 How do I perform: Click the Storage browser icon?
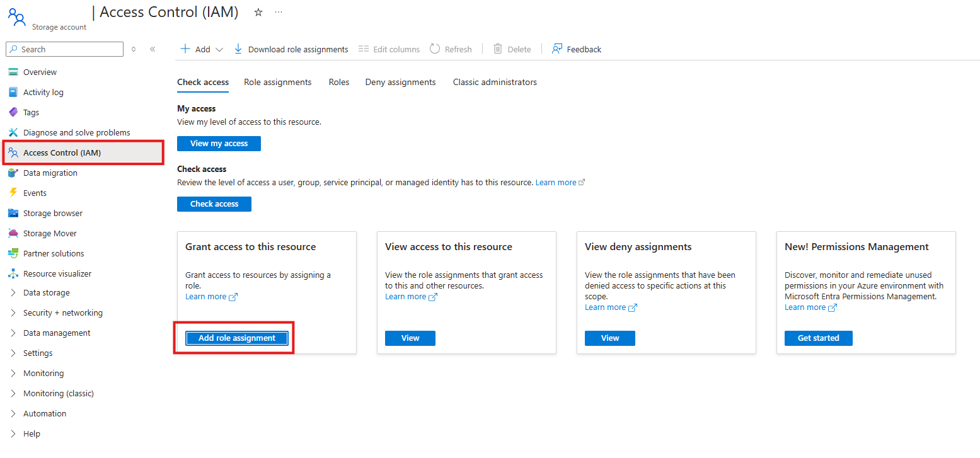[13, 213]
